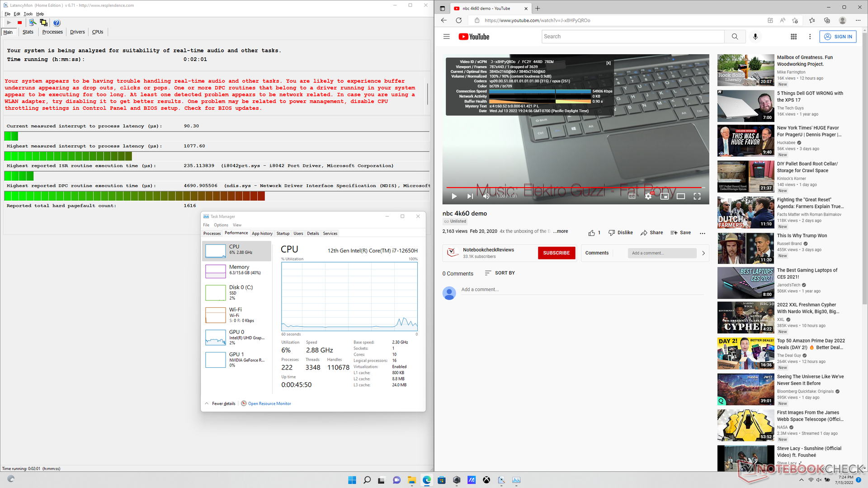Image resolution: width=868 pixels, height=488 pixels.
Task: Switch to the Drivers tab in LatencyMon
Action: [x=77, y=32]
